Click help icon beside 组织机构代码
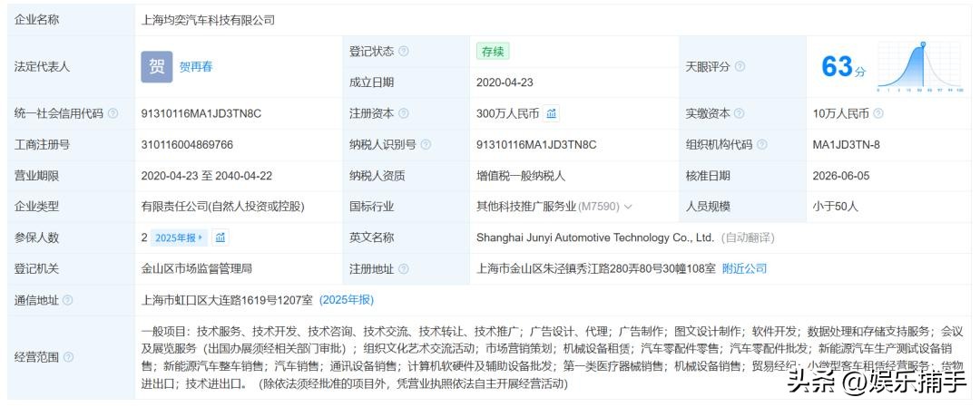 (x=762, y=145)
